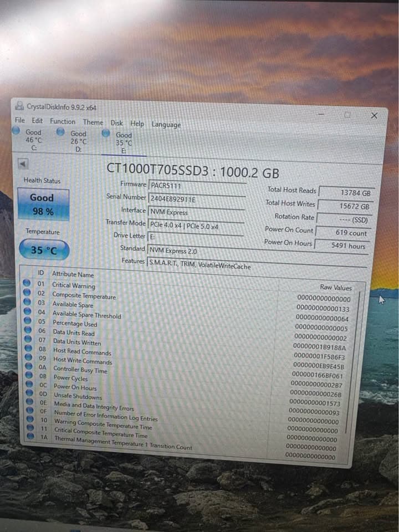Click the Attribute Name column header
Image resolution: width=399 pixels, height=532 pixels.
73,274
